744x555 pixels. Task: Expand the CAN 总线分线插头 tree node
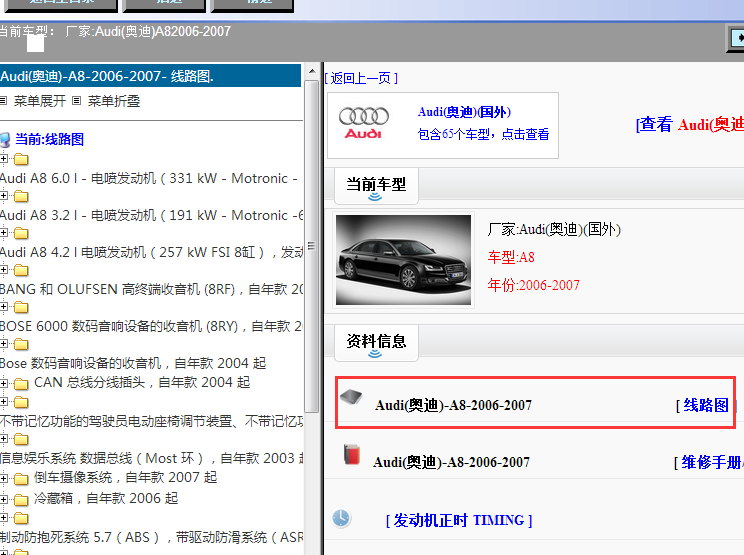coord(4,383)
